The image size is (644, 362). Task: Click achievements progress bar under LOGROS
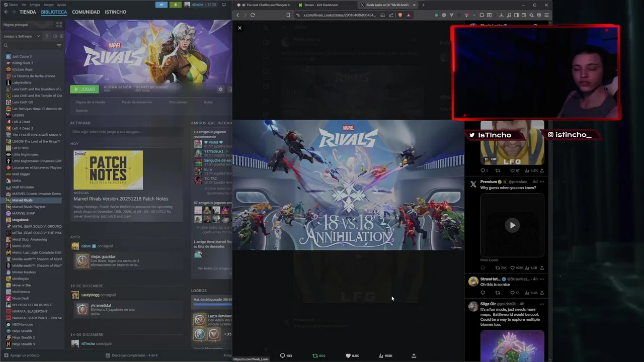212,305
